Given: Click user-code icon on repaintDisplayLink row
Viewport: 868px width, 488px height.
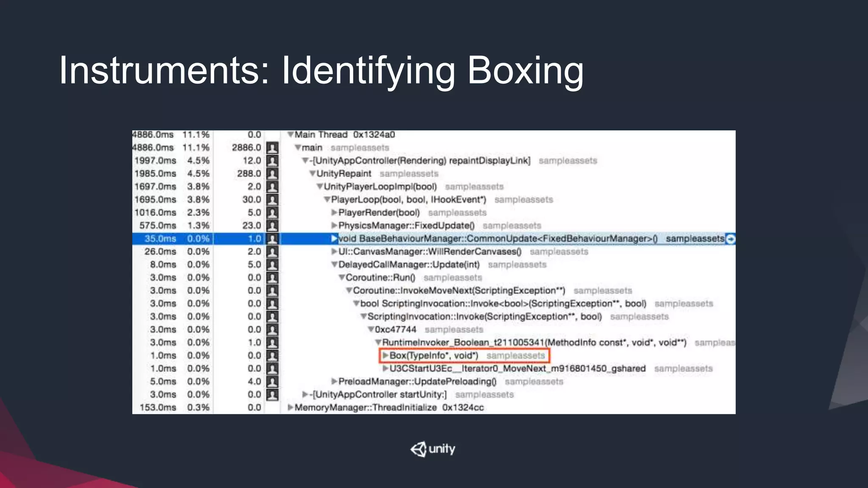Looking at the screenshot, I should click(x=273, y=161).
